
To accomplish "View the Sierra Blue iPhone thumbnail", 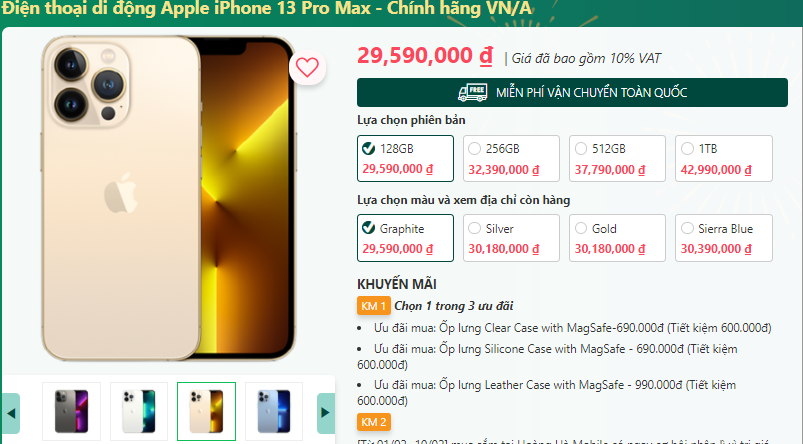I will 274,411.
